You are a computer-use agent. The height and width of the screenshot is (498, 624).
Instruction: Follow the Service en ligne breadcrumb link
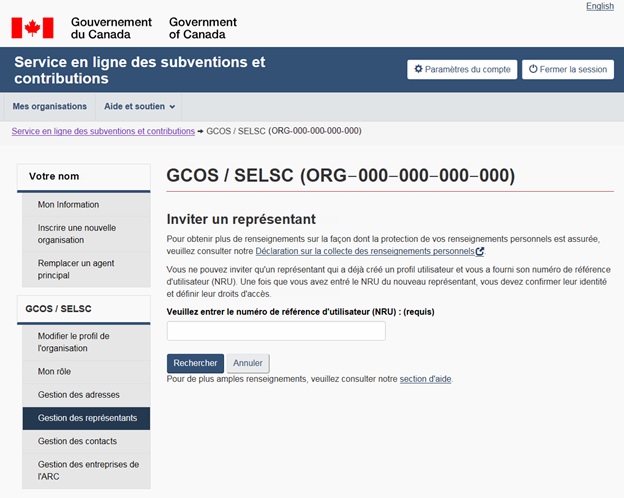[x=103, y=131]
